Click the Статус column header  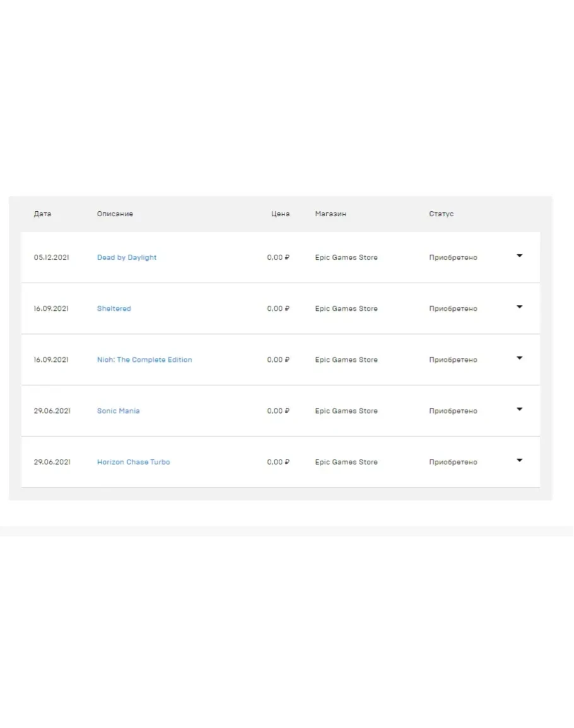pyautogui.click(x=442, y=214)
